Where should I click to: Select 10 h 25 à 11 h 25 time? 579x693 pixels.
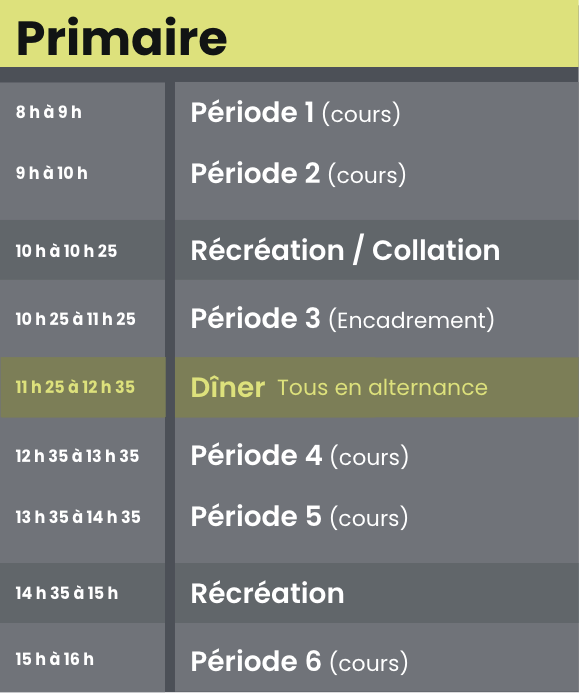point(76,319)
